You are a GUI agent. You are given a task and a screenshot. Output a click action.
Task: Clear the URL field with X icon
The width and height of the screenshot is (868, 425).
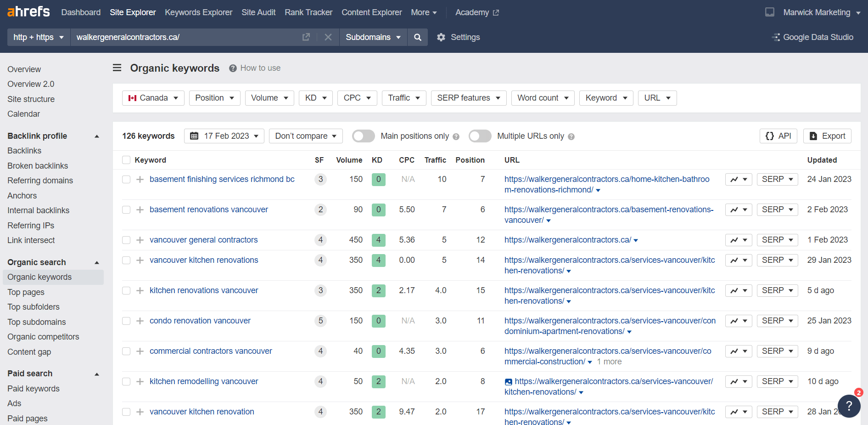328,37
